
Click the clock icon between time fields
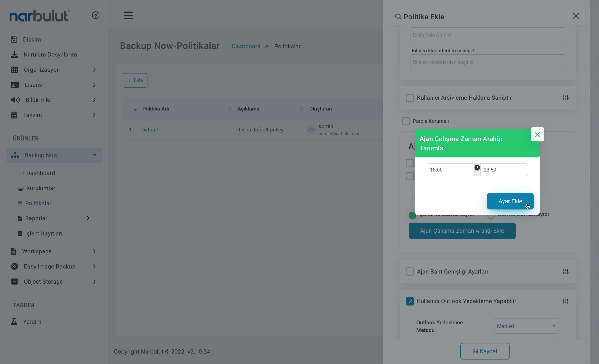coord(477,167)
